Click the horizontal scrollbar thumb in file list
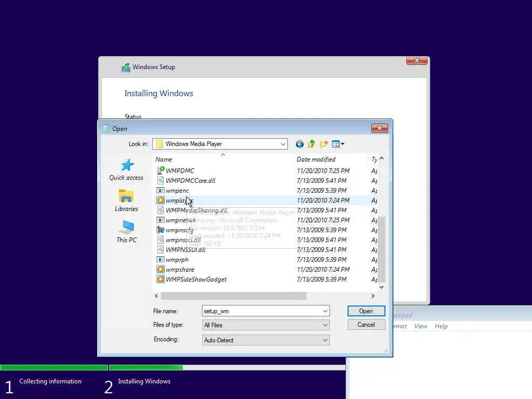Viewport: 532px width, 399px height. tap(233, 296)
